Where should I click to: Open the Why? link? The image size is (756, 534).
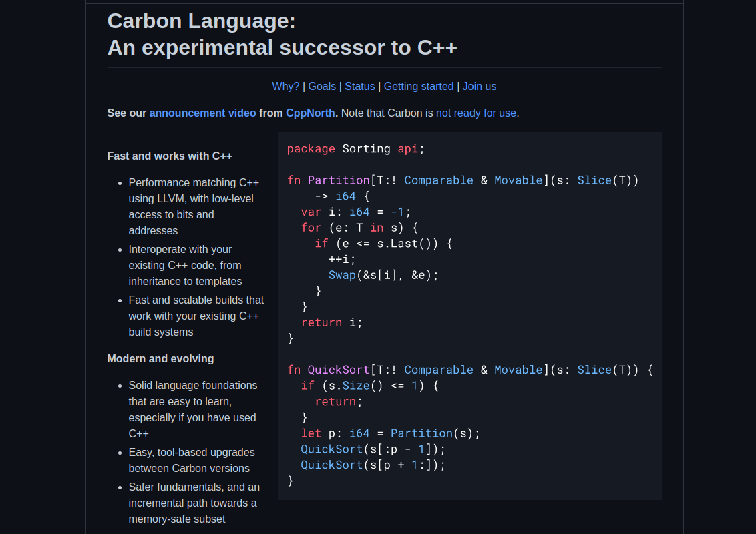[x=285, y=87]
